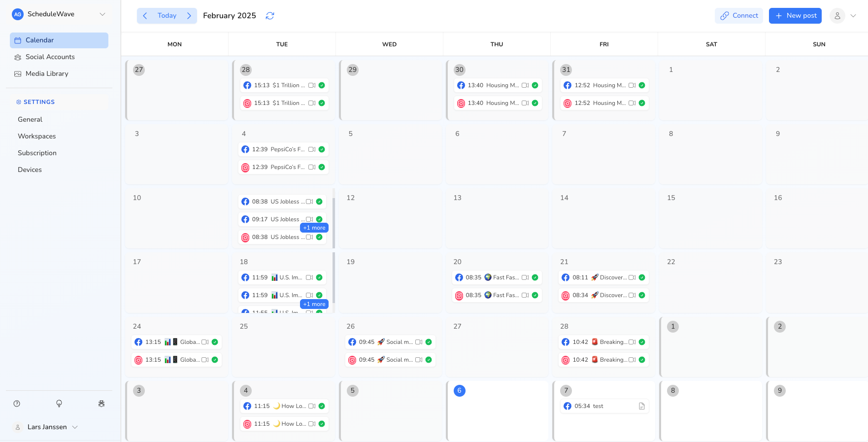Click the refresh calendar icon
868x442 pixels.
point(269,16)
